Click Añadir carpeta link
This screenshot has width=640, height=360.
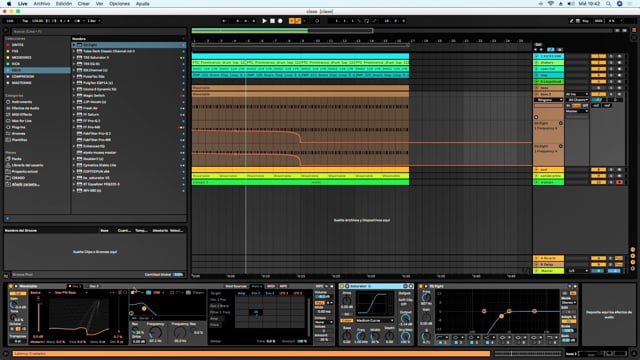tap(25, 184)
